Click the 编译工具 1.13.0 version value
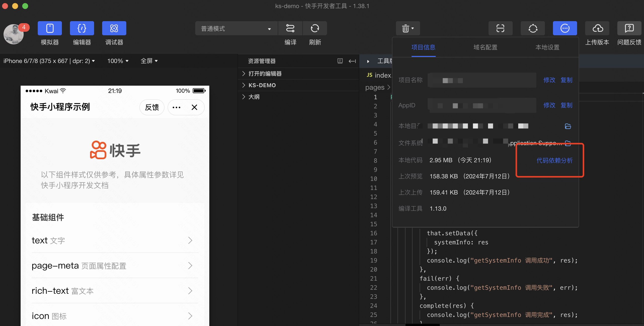 click(438, 209)
